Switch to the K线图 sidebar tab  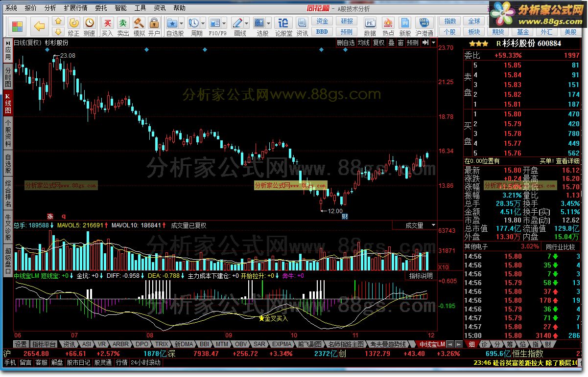click(8, 103)
